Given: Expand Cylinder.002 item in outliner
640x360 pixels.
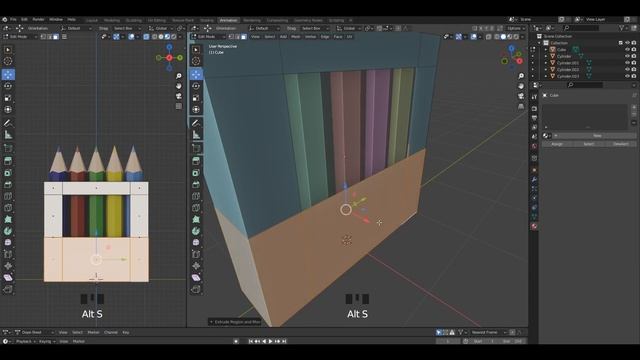Looking at the screenshot, I should click(546, 69).
